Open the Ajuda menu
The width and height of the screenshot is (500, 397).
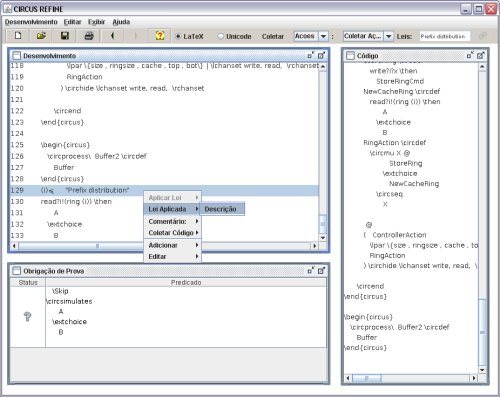coord(121,22)
